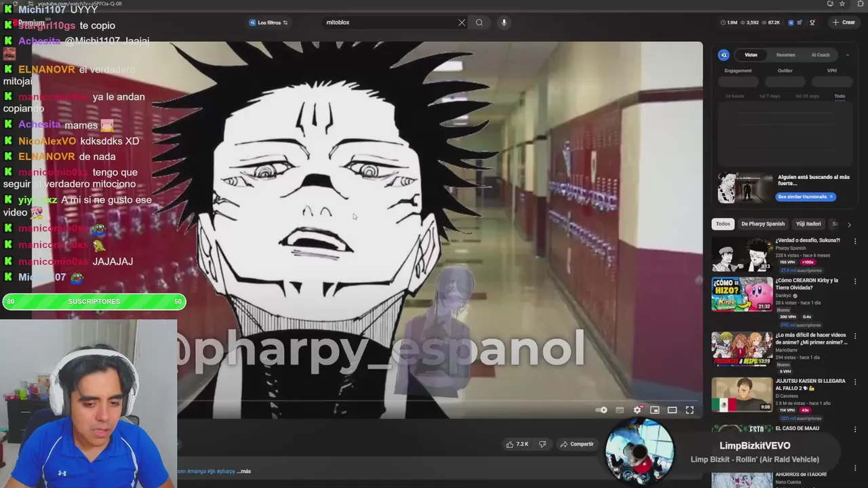Image resolution: width=868 pixels, height=488 pixels.
Task: Enter fullscreen on the video player
Action: (690, 410)
